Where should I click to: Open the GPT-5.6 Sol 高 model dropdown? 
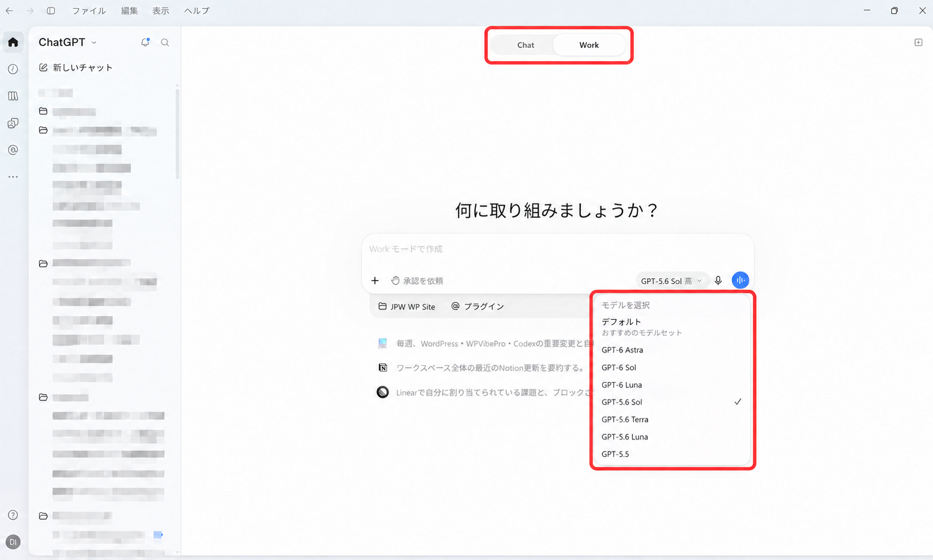671,281
